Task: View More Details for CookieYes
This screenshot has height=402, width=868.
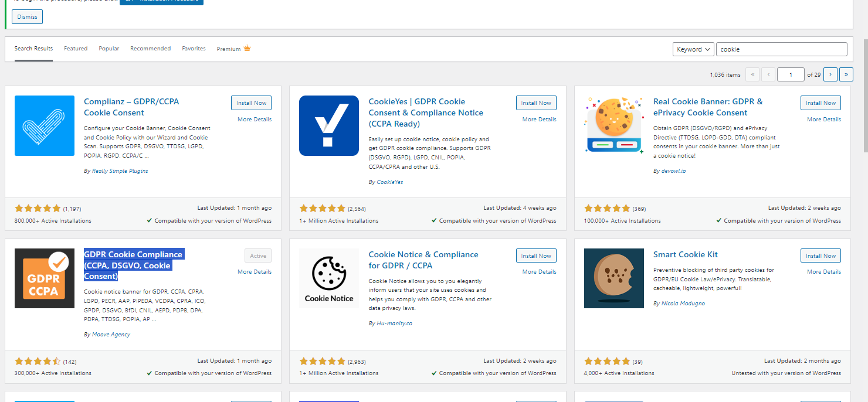Action: [x=539, y=120]
